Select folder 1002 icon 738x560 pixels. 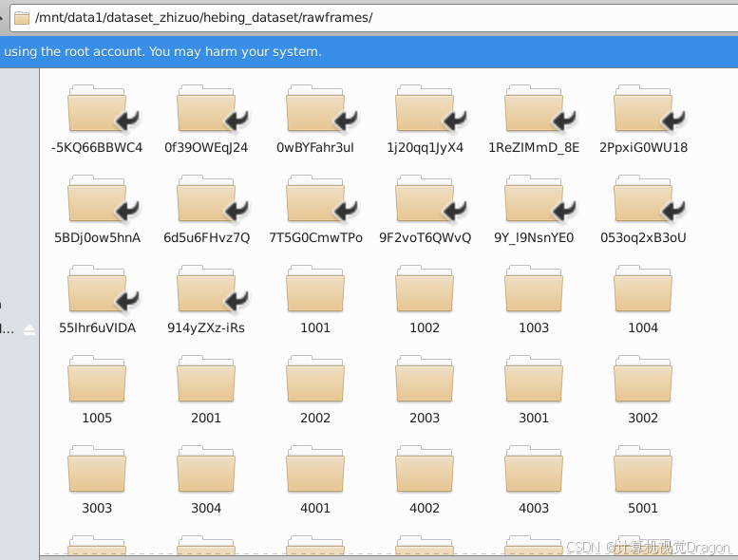[425, 289]
